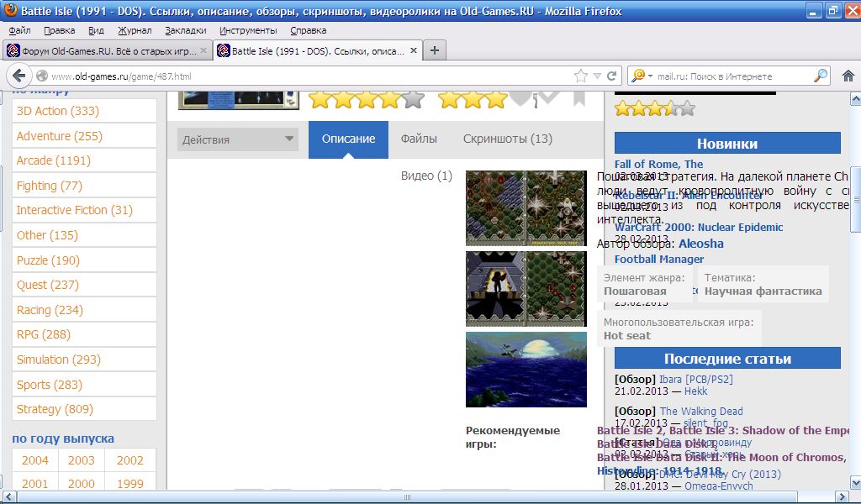Open the Журнал menu
The image size is (861, 504).
pyautogui.click(x=135, y=30)
